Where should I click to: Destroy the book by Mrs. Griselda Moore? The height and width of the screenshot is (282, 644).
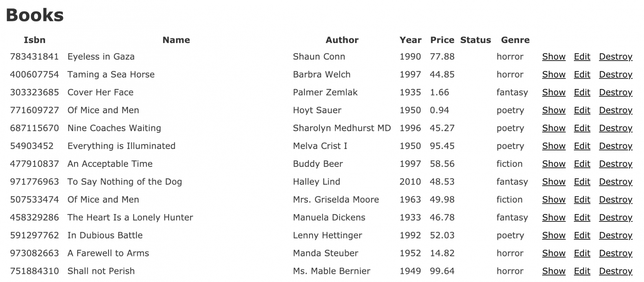coord(615,200)
